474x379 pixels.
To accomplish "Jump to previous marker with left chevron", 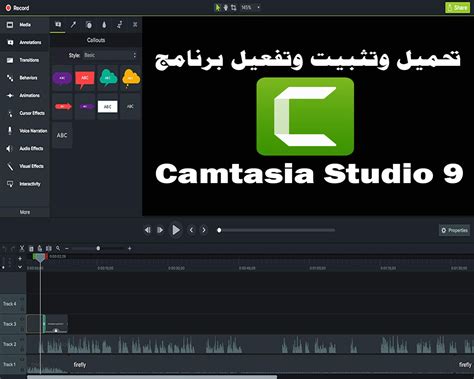I will pos(191,230).
